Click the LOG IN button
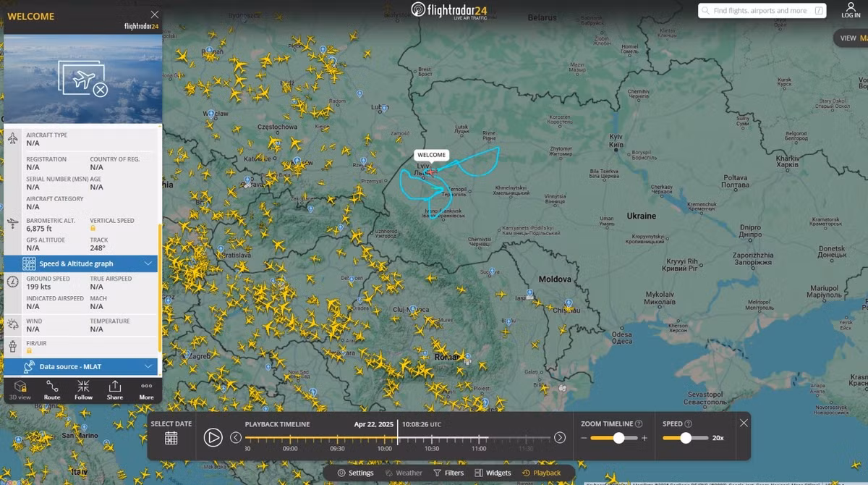This screenshot has width=868, height=485. coord(851,10)
